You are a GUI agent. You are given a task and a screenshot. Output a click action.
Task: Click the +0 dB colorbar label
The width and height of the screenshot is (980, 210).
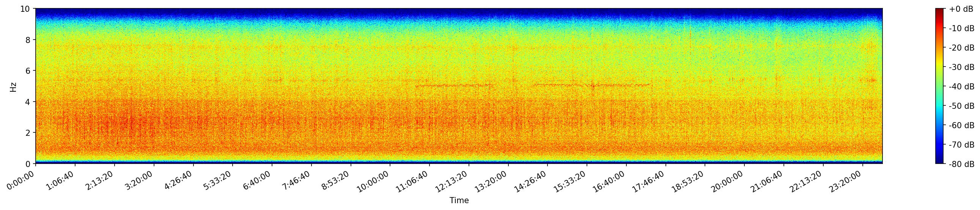click(x=961, y=9)
